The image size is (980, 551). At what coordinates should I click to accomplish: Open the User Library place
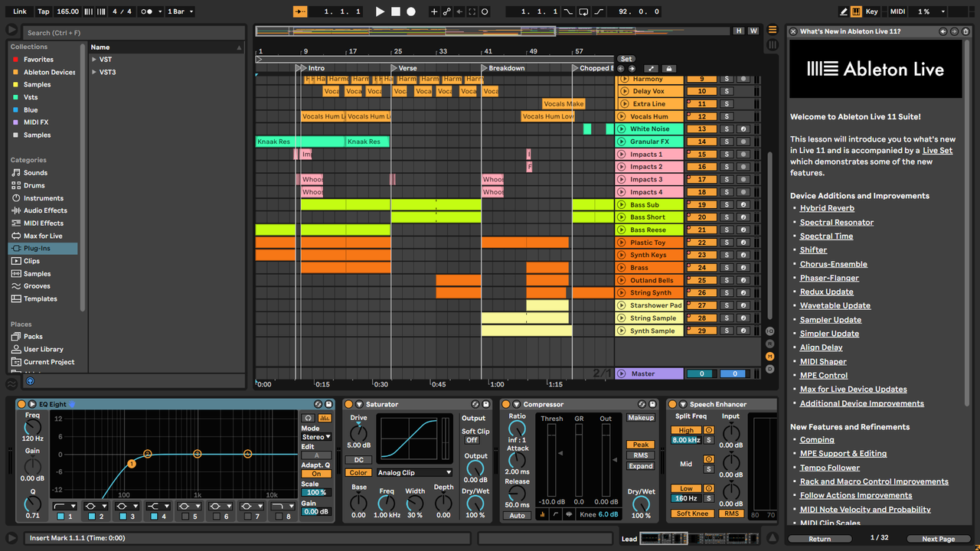click(44, 349)
